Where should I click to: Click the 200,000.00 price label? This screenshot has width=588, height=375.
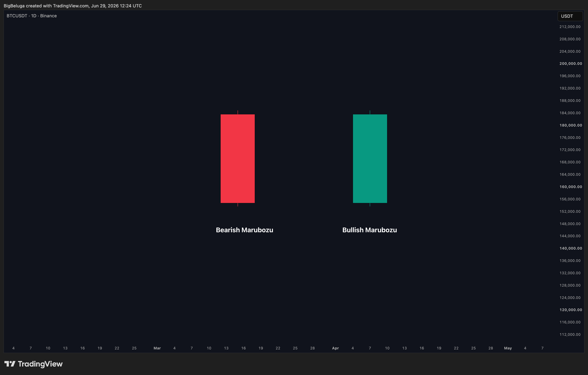pyautogui.click(x=571, y=63)
